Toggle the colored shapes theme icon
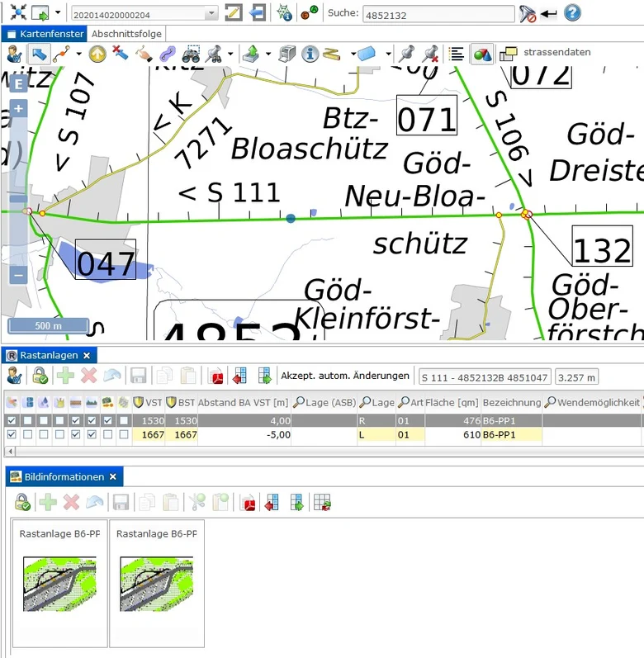This screenshot has width=644, height=658. (482, 54)
